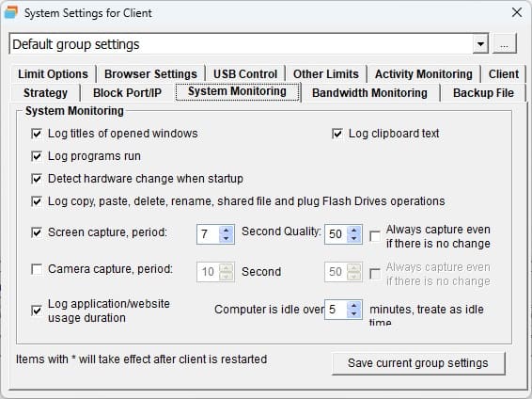The image size is (532, 399).
Task: Decrease idle minutes with down arrow
Action: 354,313
